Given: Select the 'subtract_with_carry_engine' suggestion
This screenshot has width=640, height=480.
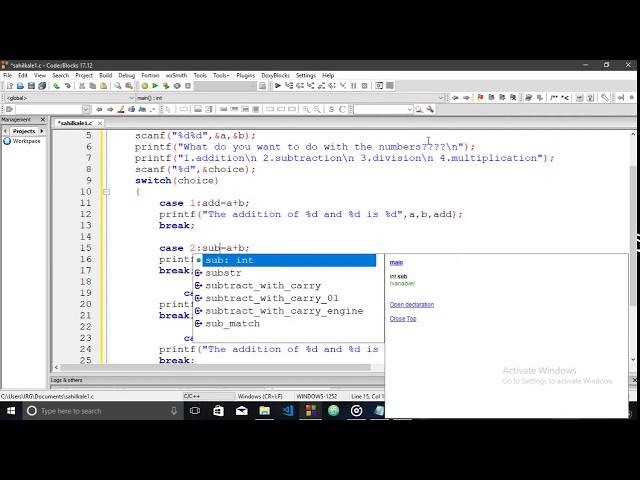Looking at the screenshot, I should pyautogui.click(x=285, y=311).
